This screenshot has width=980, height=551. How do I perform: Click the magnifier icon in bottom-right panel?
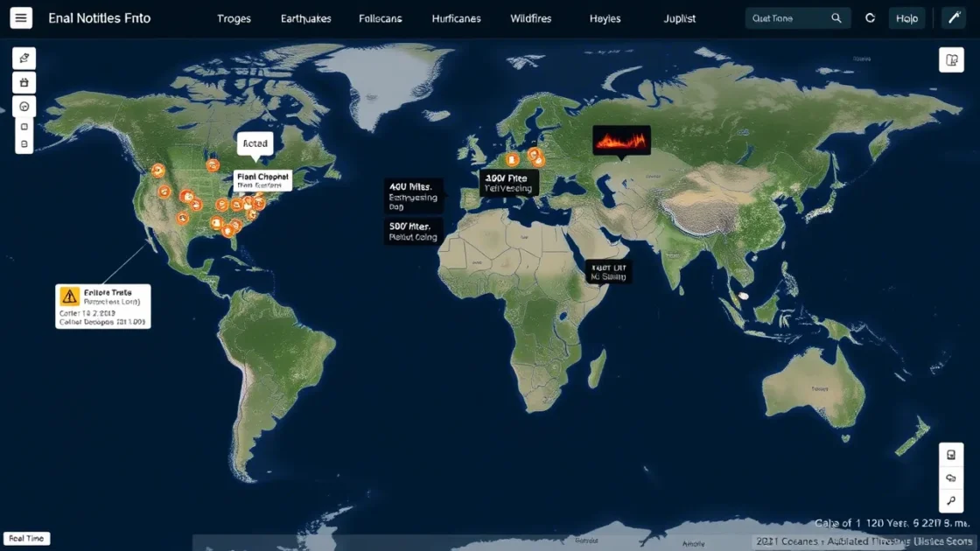(x=951, y=501)
